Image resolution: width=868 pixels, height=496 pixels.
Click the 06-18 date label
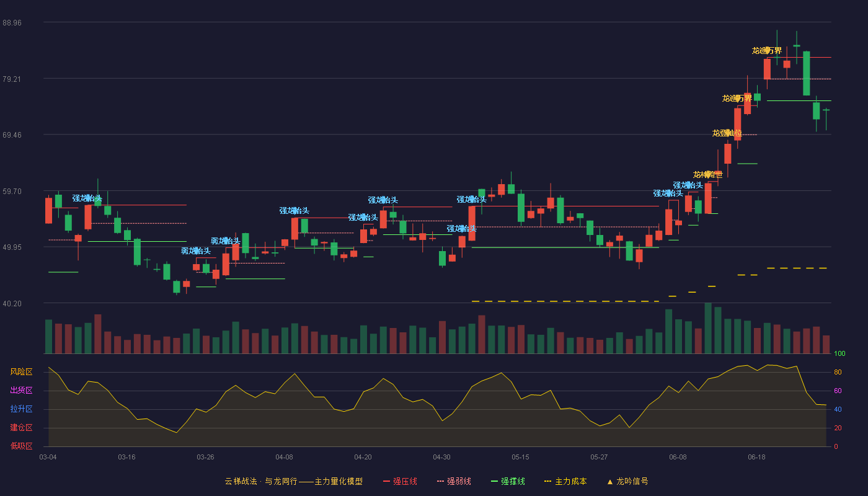[x=757, y=457]
